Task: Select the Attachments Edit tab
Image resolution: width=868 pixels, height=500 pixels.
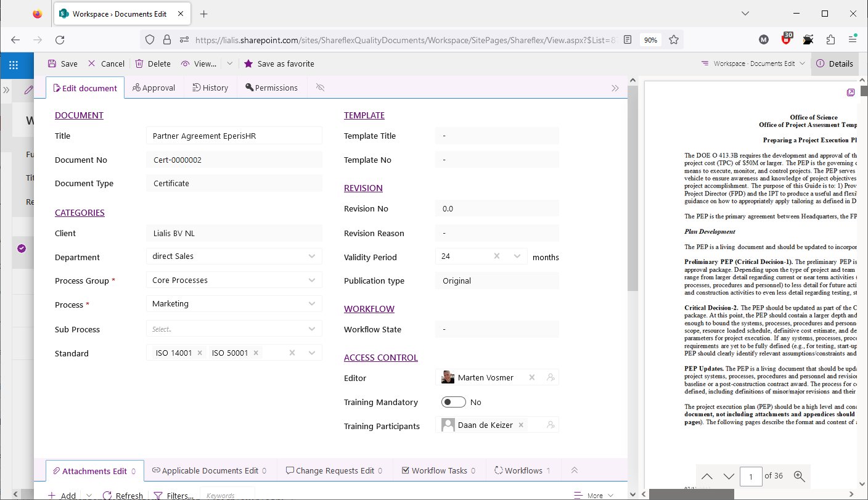Action: (x=95, y=470)
